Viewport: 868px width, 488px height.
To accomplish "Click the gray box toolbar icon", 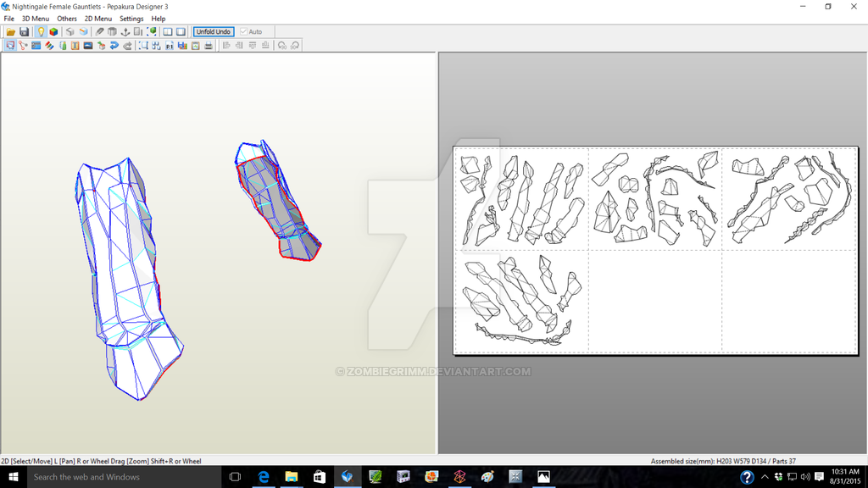I will coord(70,32).
